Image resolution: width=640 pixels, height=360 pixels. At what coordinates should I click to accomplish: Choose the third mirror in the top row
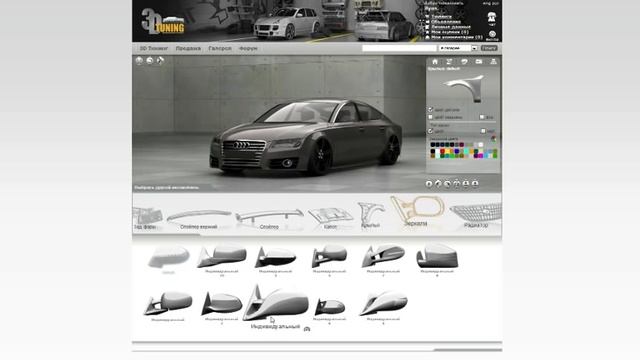[276, 259]
